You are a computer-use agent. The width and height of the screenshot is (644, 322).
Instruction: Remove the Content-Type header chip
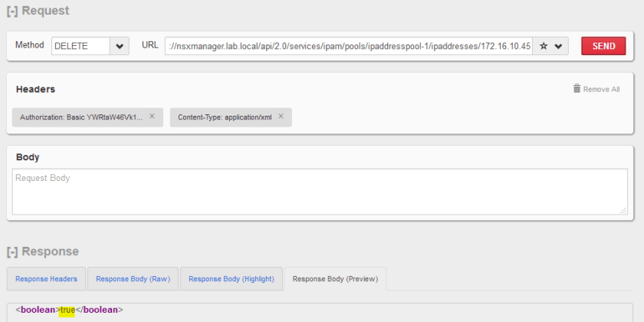[x=281, y=117]
